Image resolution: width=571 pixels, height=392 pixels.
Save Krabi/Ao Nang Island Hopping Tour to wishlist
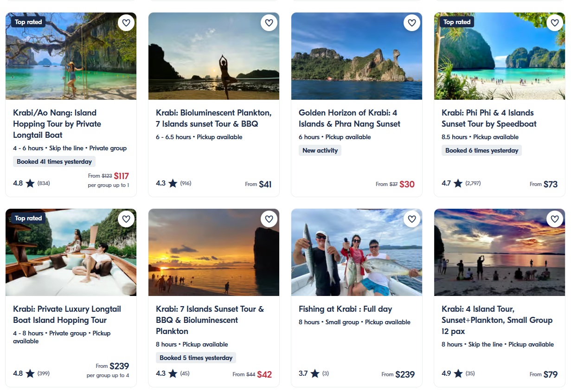pyautogui.click(x=126, y=23)
